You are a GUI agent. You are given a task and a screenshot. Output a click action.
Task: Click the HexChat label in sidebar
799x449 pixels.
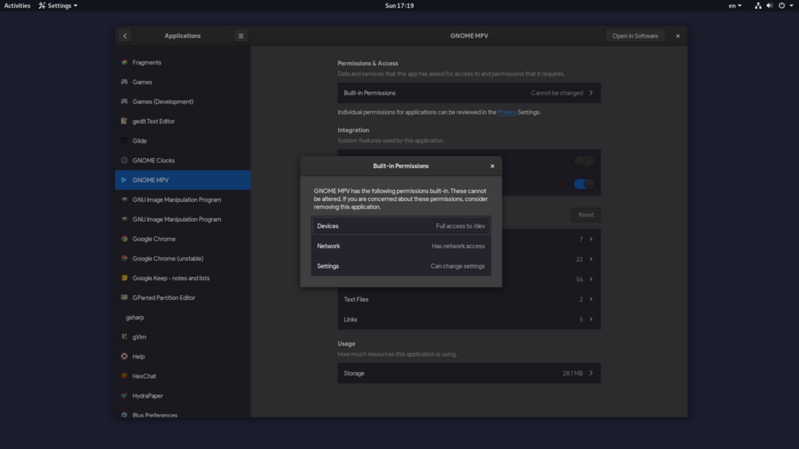pyautogui.click(x=144, y=376)
